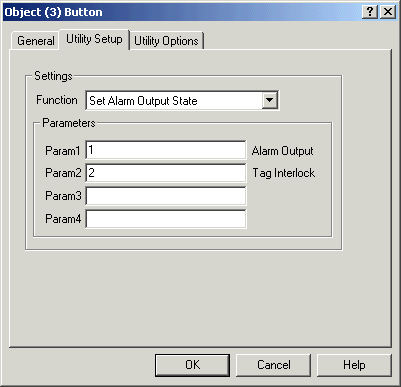Viewport: 401px width, 387px height.
Task: Click the Function label text
Action: click(x=57, y=100)
